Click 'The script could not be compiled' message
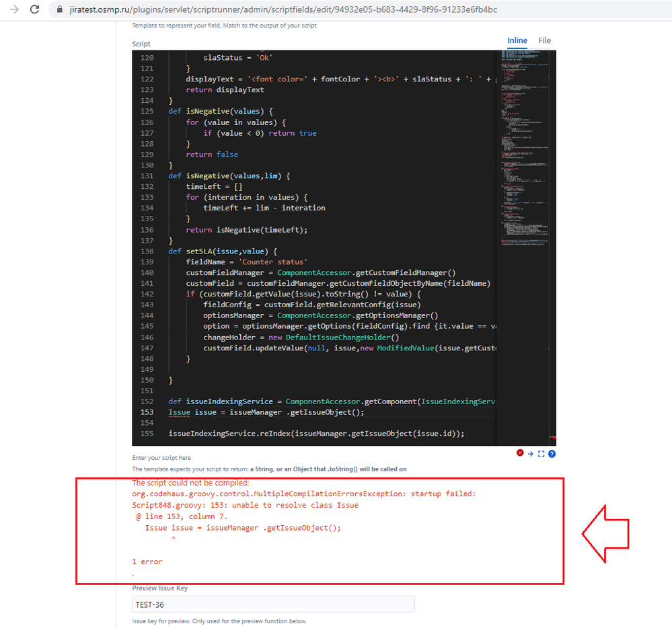 pos(190,483)
